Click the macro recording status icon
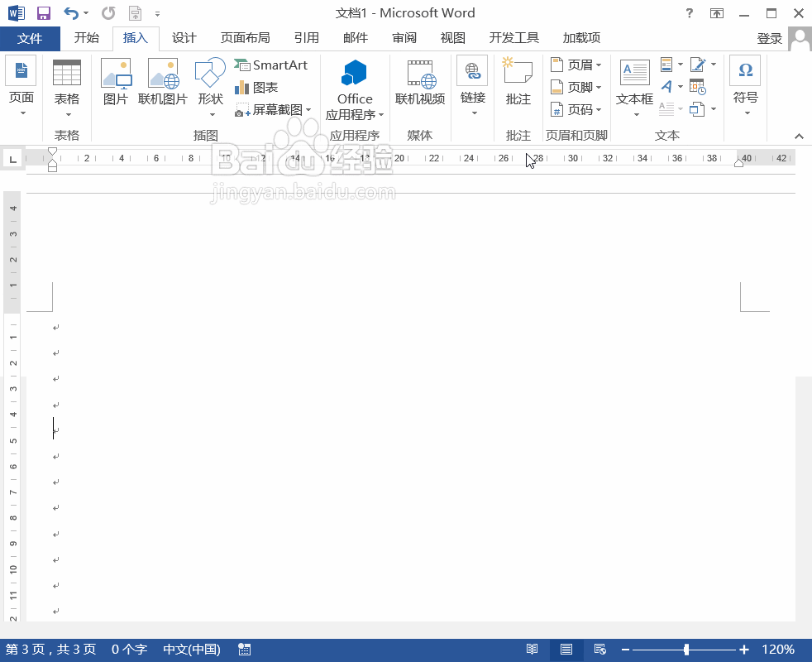Viewport: 812px width, 662px height. pos(245,649)
